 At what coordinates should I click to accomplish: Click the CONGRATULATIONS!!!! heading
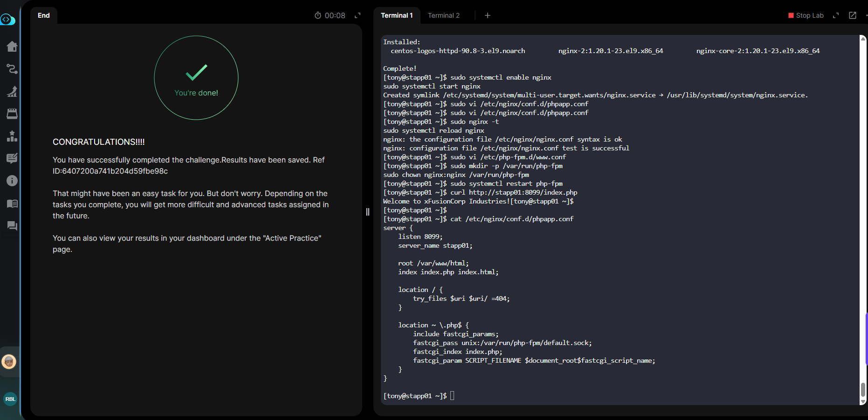tap(99, 142)
